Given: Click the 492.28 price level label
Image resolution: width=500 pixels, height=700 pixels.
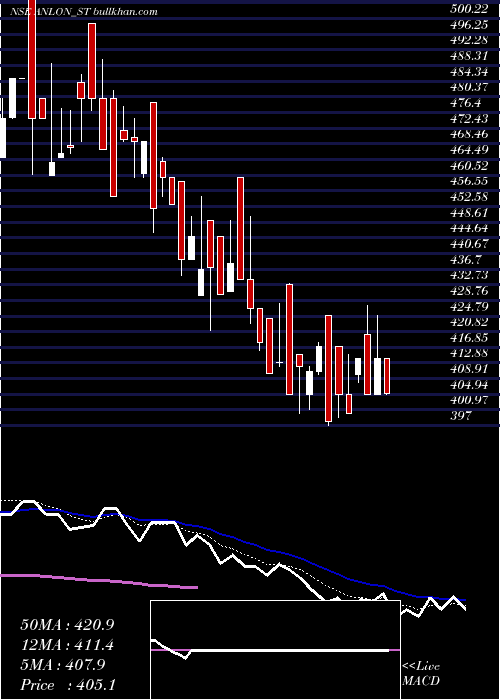Looking at the screenshot, I should 470,41.
